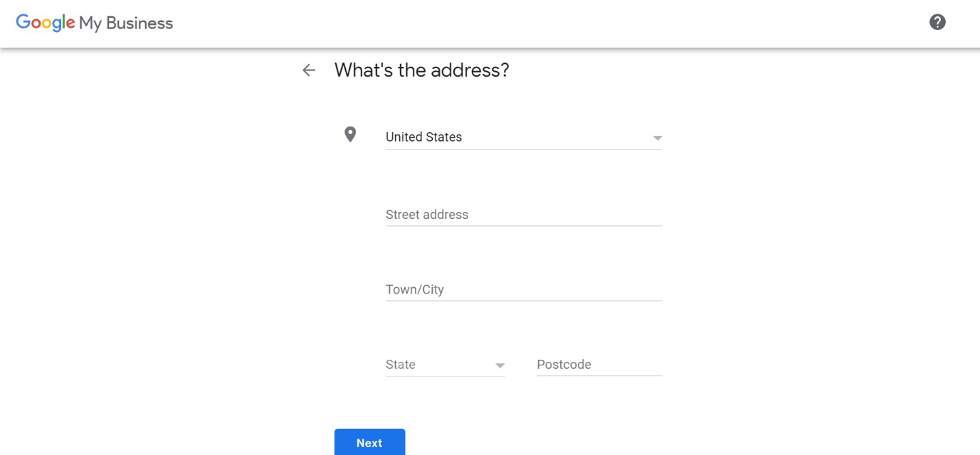Image resolution: width=980 pixels, height=455 pixels.
Task: Open the help question mark icon
Action: pyautogui.click(x=937, y=22)
